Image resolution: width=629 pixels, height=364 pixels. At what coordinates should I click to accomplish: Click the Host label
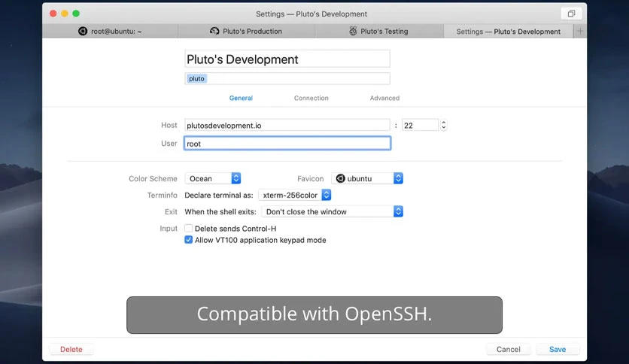(169, 125)
